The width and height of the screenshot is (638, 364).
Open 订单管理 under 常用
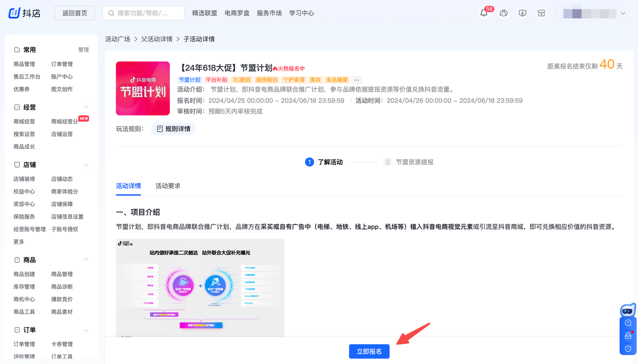click(x=62, y=64)
